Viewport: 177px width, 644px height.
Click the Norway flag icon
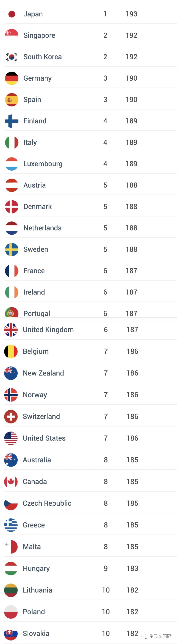[11, 395]
